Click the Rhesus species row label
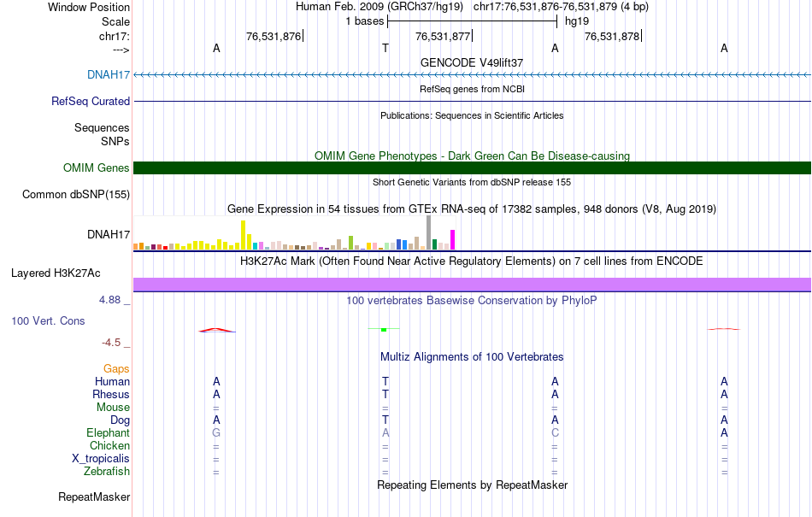This screenshot has width=812, height=517. point(111,394)
